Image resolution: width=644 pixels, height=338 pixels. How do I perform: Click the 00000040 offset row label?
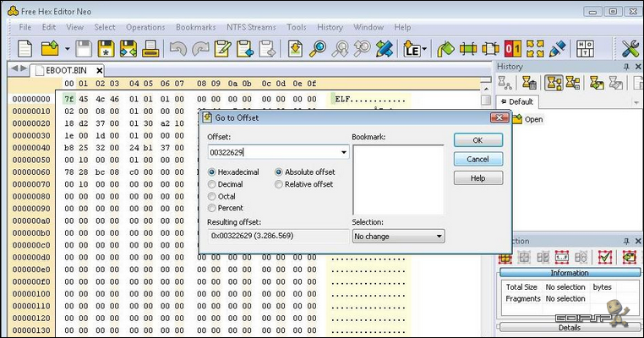pos(31,148)
